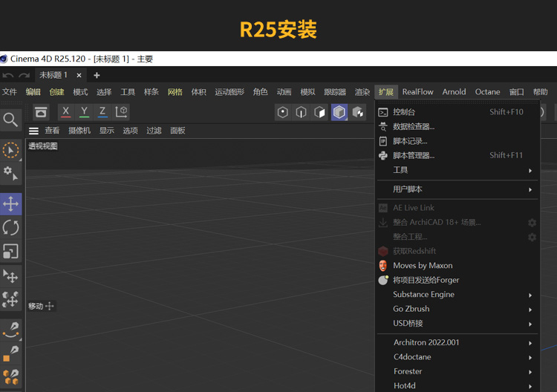Screen dimensions: 557x392
Task: Switch to 未标题 1 document tab
Action: pyautogui.click(x=53, y=75)
